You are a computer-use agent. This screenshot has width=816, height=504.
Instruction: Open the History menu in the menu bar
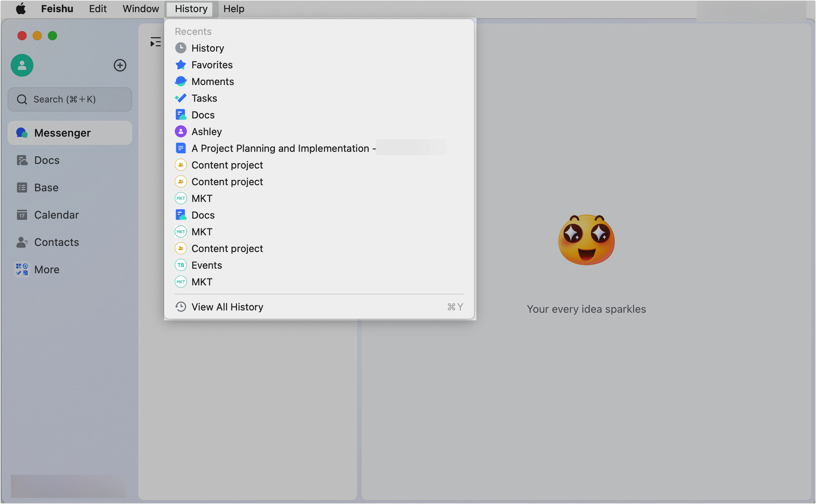pos(190,8)
